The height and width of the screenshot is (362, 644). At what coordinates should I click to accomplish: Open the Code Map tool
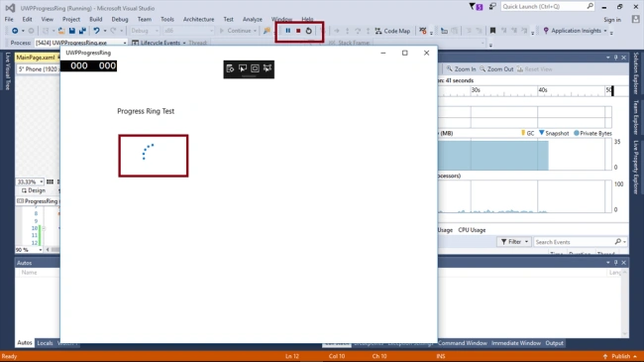(392, 31)
